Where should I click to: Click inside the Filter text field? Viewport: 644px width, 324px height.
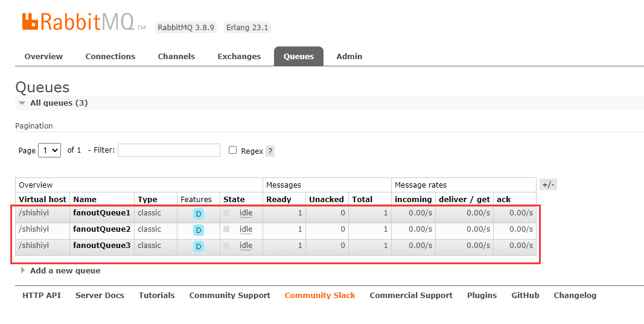[169, 150]
